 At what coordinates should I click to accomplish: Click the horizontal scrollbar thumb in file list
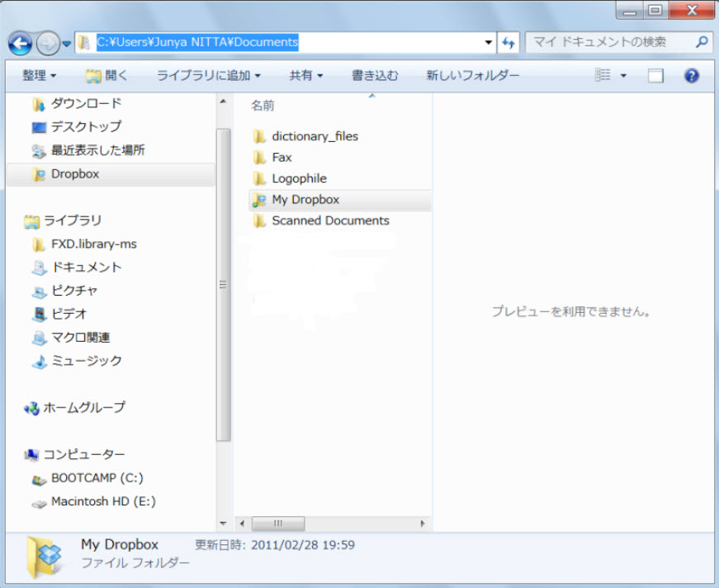coord(278,524)
